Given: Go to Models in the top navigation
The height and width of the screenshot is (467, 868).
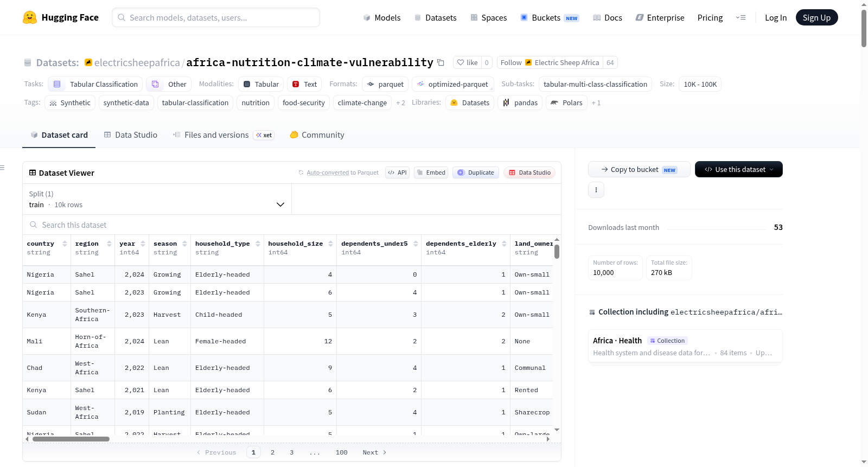Looking at the screenshot, I should click(x=382, y=17).
